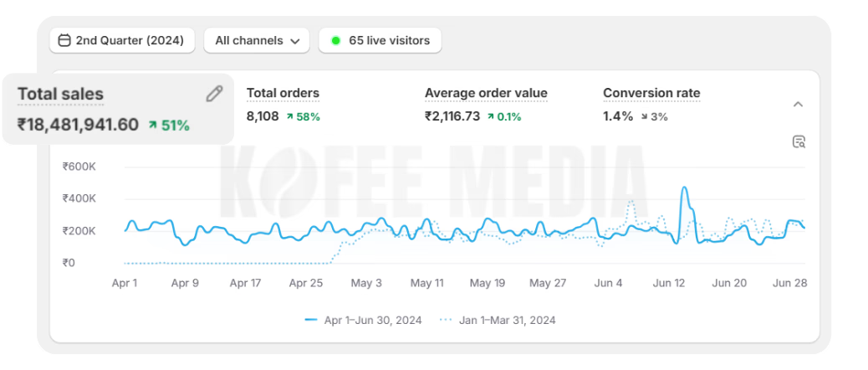This screenshot has height=370, width=868.
Task: Open the chart explore report icon
Action: click(x=799, y=141)
